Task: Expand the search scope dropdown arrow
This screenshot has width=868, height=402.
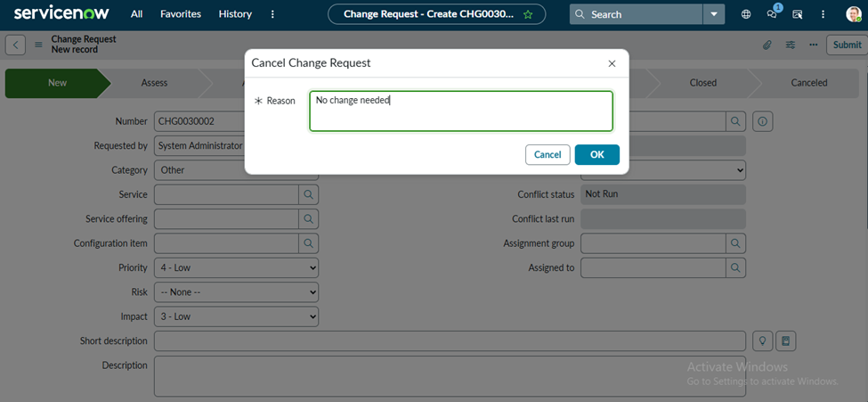Action: [x=714, y=14]
